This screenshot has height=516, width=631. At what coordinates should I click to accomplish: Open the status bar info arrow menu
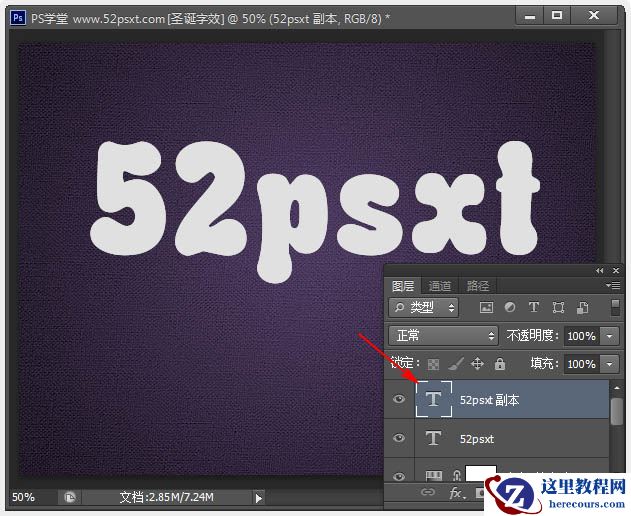[258, 498]
